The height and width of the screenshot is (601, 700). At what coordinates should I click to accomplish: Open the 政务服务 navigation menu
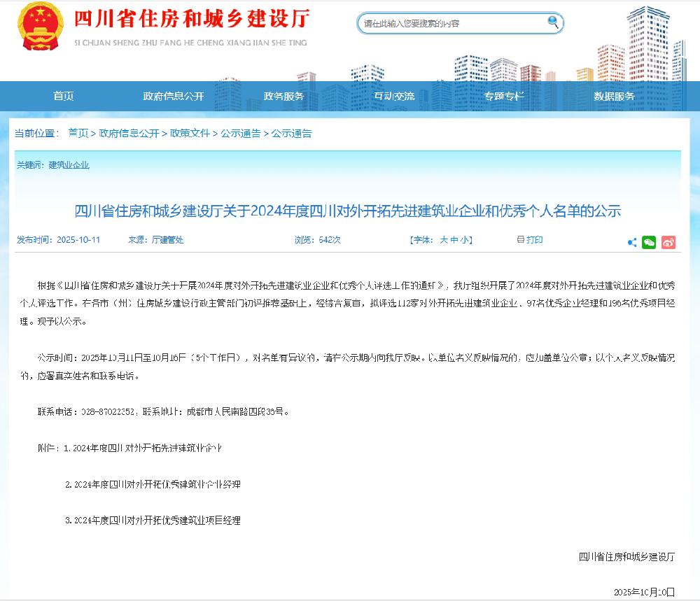coord(283,96)
